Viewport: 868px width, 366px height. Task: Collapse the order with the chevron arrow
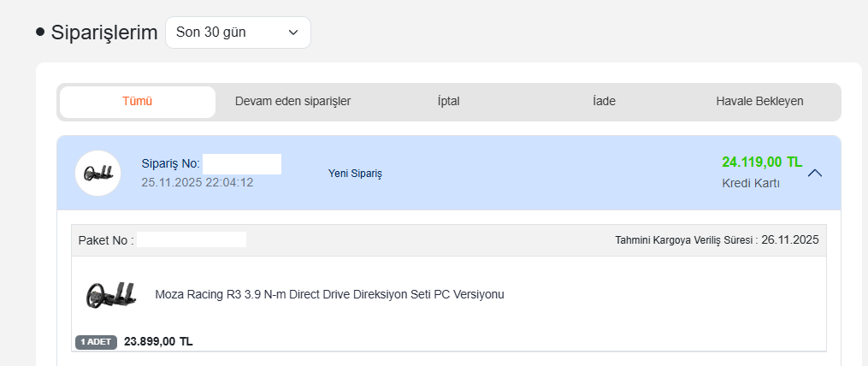pyautogui.click(x=815, y=173)
